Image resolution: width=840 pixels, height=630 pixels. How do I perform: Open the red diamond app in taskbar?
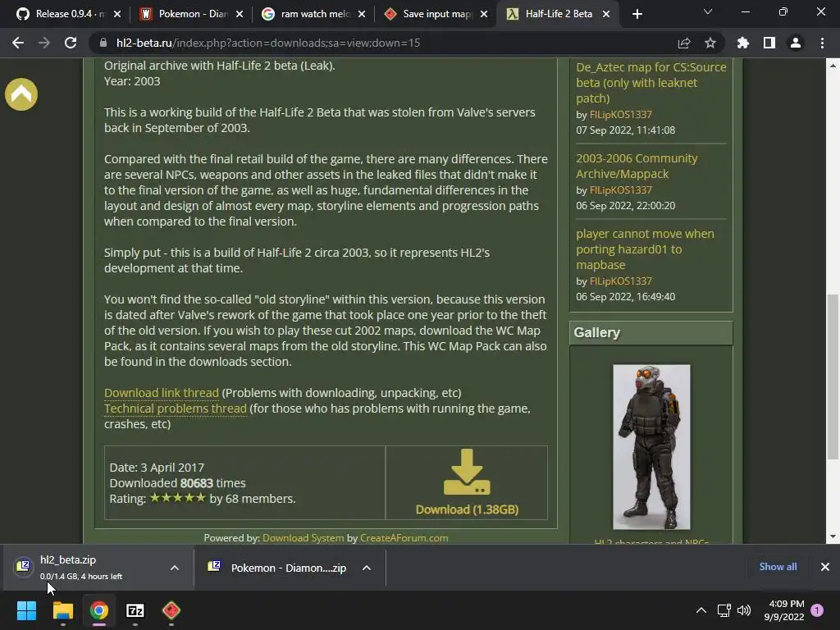pos(171,610)
